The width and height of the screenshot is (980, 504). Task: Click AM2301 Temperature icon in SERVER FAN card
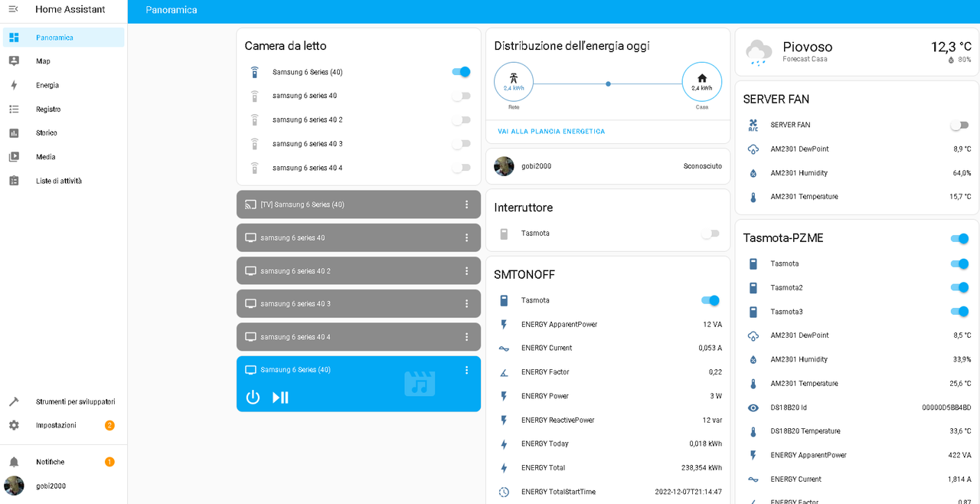(753, 197)
